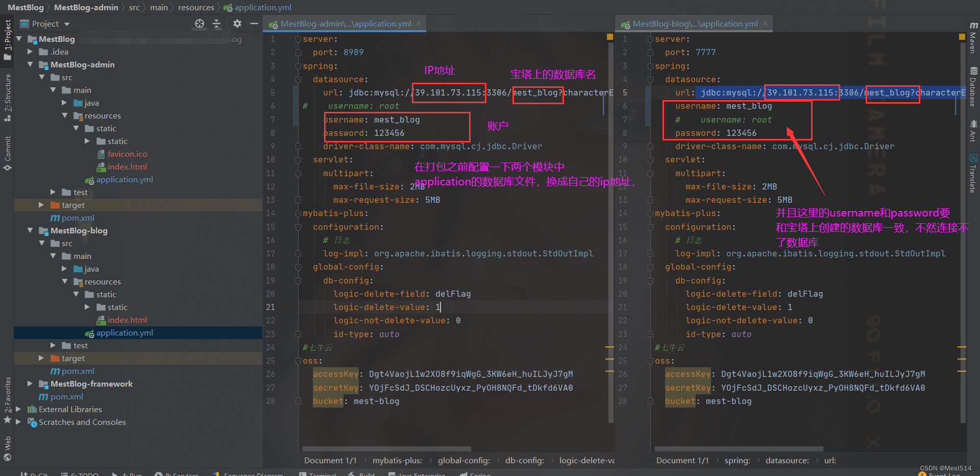Fold server block in right editor
Image resolution: width=980 pixels, height=476 pixels.
click(x=650, y=39)
